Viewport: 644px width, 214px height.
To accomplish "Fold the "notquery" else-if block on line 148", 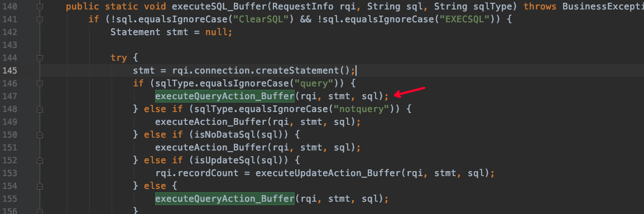I will tap(40, 109).
